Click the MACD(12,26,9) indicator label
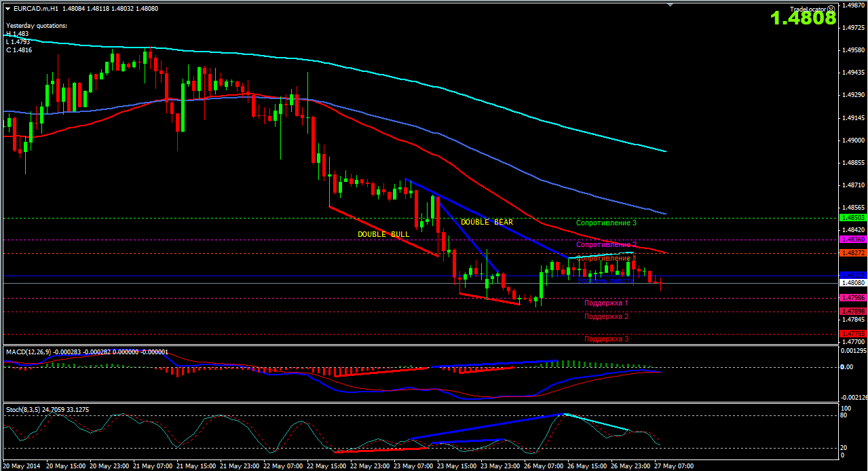 30,352
